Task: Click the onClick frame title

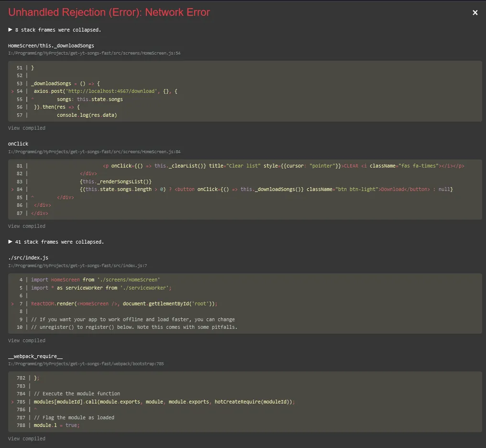Action: [18, 144]
